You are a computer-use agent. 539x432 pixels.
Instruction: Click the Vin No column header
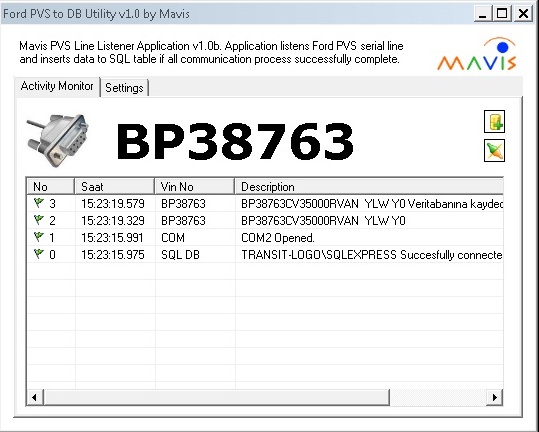(x=195, y=187)
